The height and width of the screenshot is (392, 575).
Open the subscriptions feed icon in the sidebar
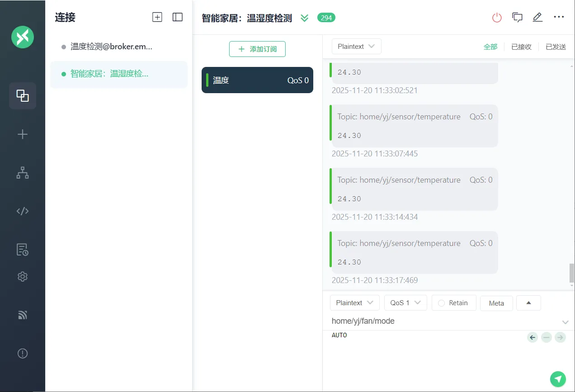(x=23, y=315)
